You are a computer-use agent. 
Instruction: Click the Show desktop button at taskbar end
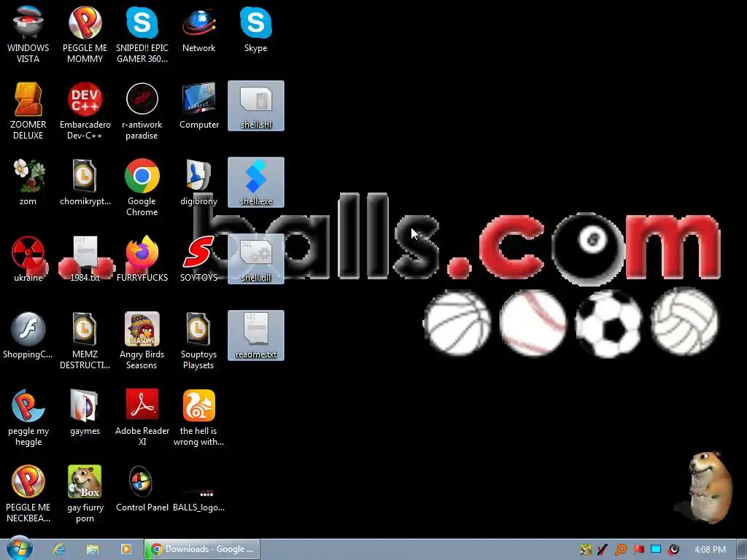(742, 549)
